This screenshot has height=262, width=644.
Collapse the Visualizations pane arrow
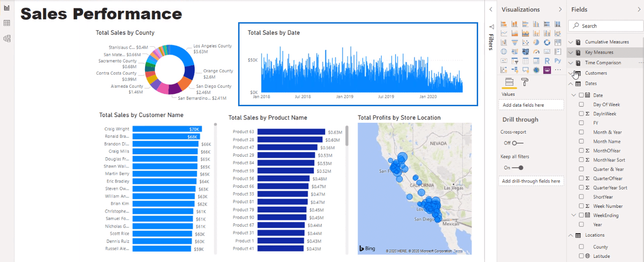click(561, 9)
